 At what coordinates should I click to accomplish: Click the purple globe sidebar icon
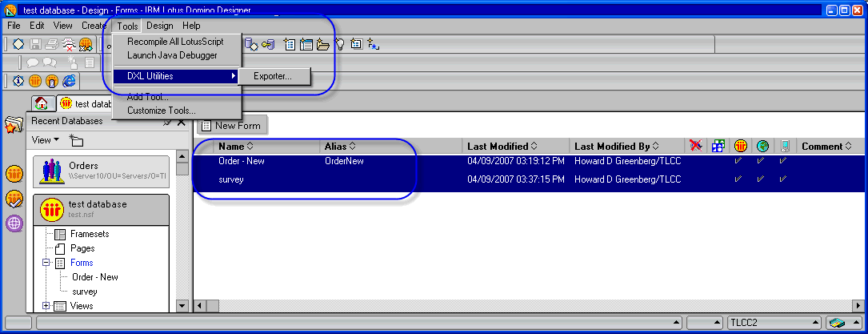tap(14, 223)
